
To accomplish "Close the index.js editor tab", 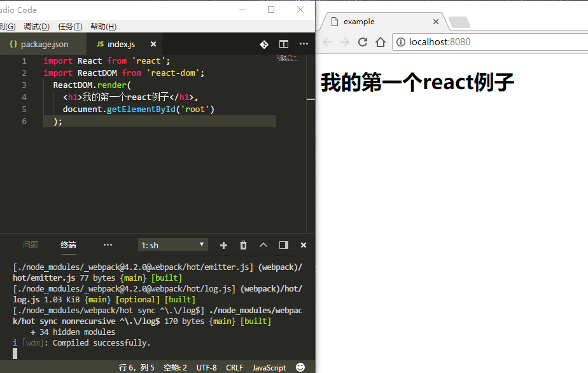I will 153,45.
